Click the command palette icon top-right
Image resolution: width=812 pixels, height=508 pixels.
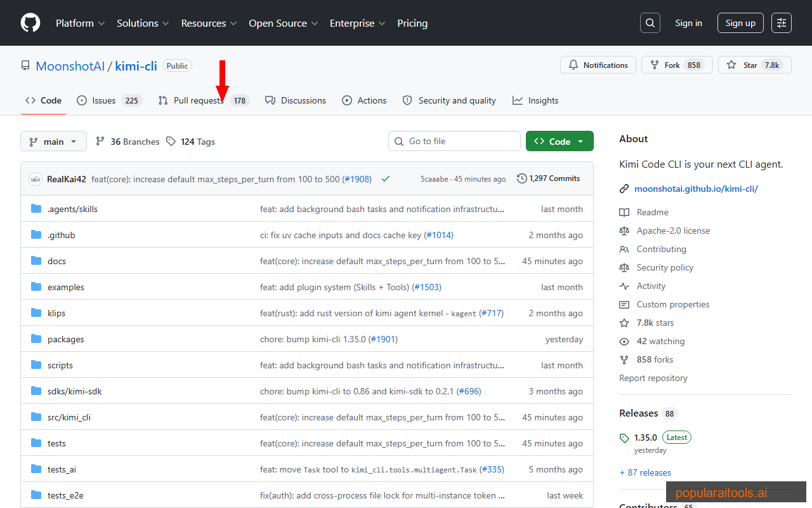click(x=781, y=22)
